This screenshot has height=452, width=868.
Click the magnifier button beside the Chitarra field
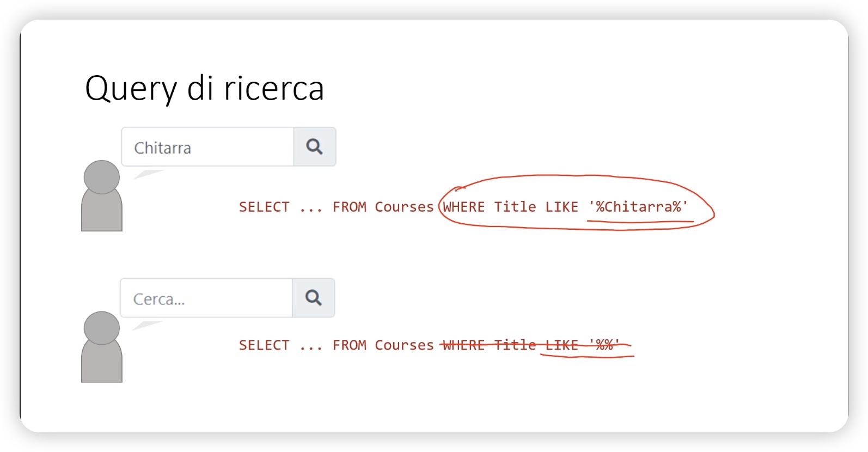tap(315, 146)
